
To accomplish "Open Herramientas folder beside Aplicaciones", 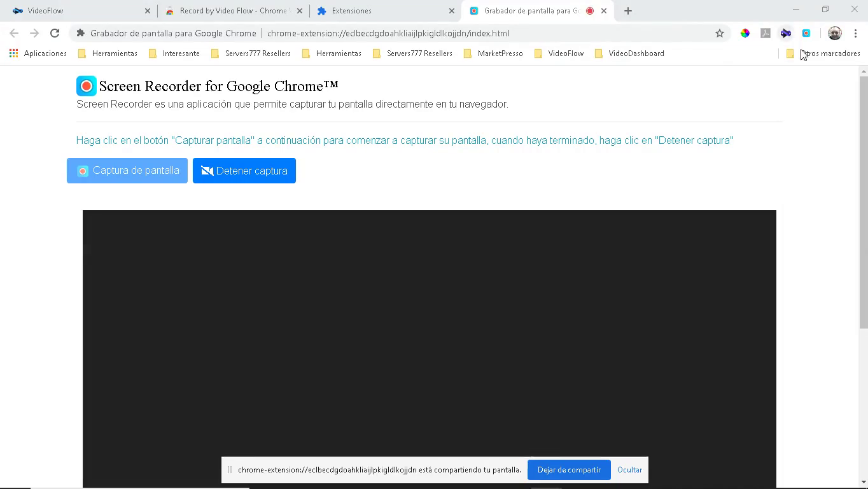I will pos(108,53).
